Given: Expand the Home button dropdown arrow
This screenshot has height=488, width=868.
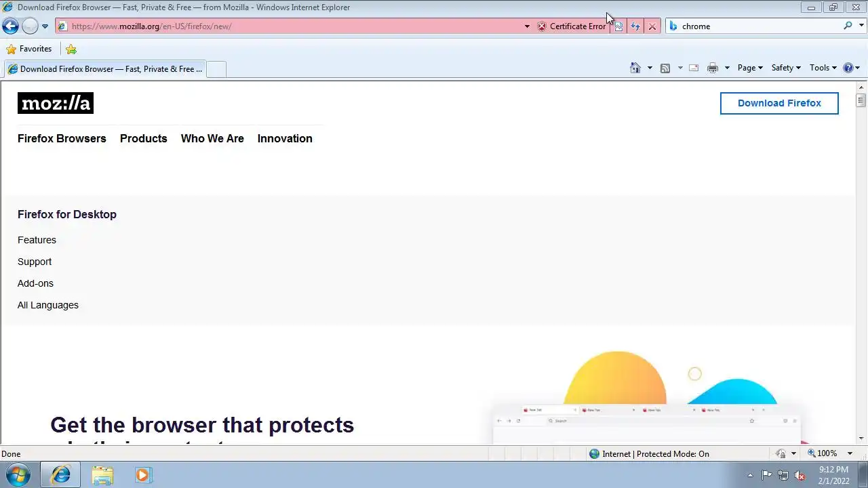Looking at the screenshot, I should (x=650, y=68).
